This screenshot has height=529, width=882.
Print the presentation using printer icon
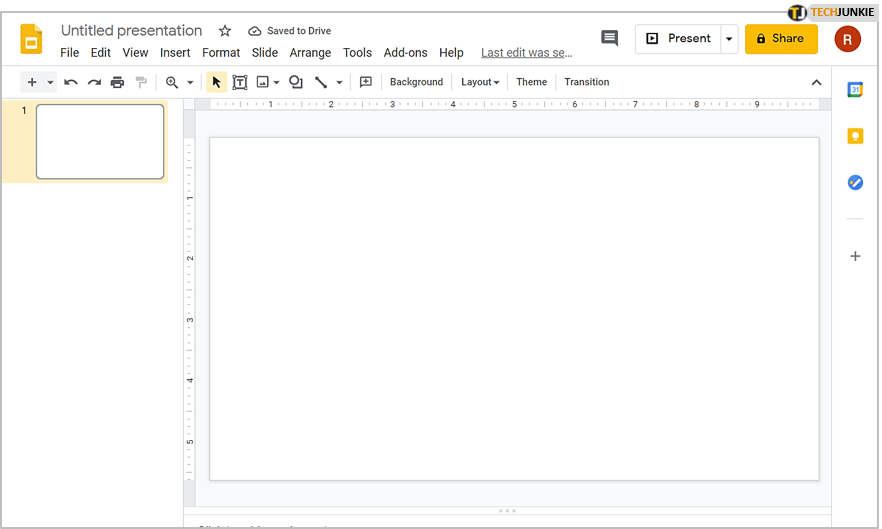117,82
